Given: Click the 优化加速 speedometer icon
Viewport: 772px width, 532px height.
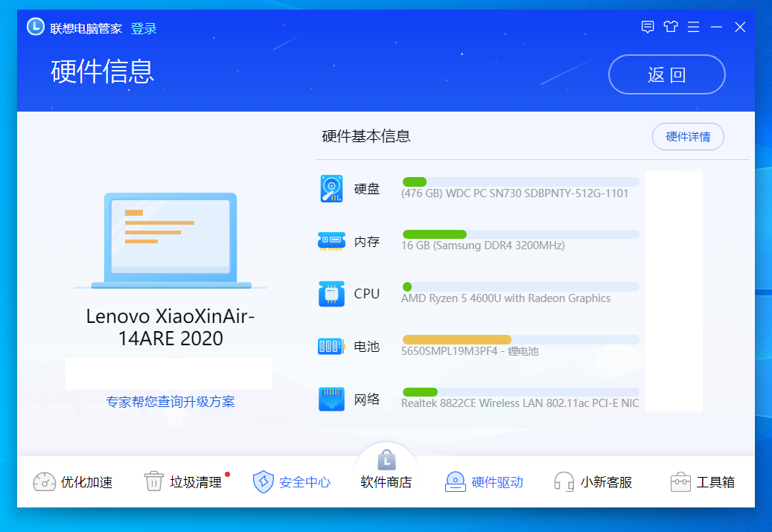Looking at the screenshot, I should [x=45, y=482].
